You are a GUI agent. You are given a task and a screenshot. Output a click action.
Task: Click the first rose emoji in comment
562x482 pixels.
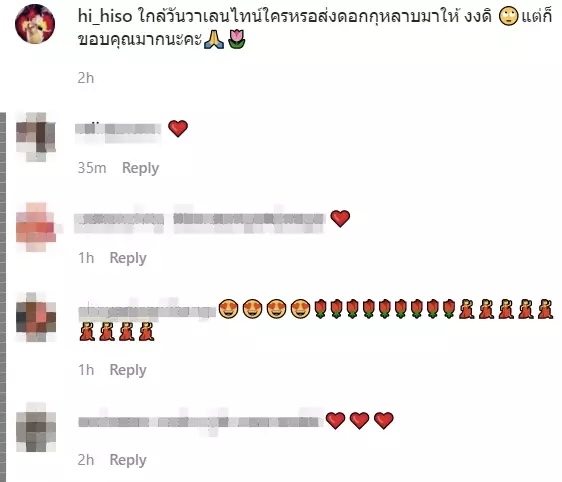321,309
